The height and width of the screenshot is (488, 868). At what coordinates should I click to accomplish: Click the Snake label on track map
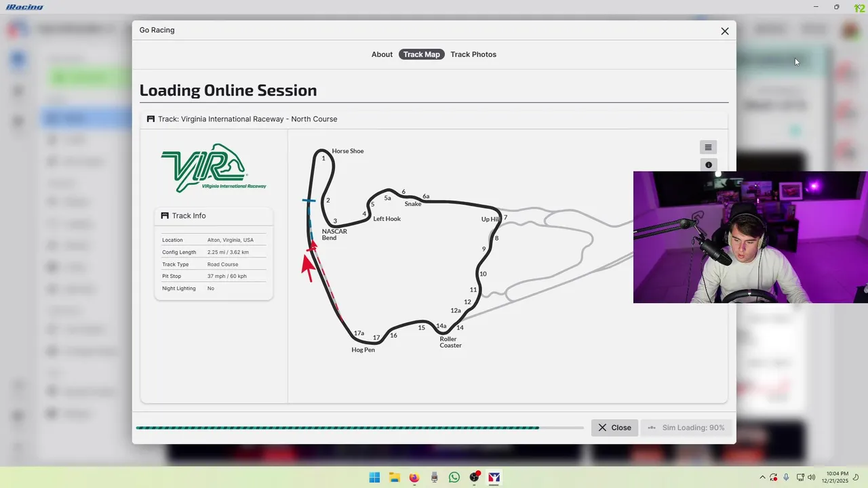(x=413, y=204)
